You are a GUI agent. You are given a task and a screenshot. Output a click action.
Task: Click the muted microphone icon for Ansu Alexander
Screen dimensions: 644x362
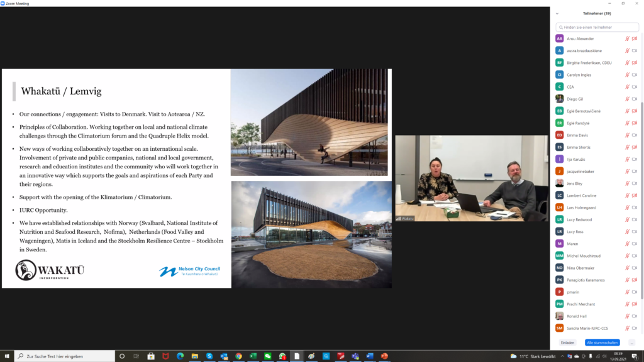(x=627, y=39)
